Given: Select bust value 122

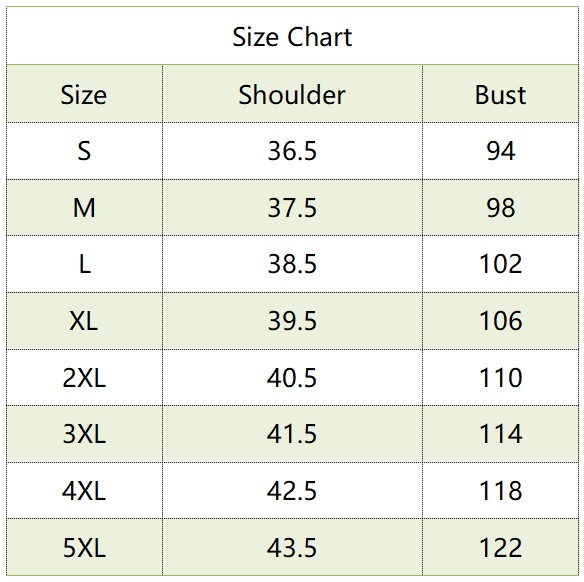Looking at the screenshot, I should (x=501, y=548).
